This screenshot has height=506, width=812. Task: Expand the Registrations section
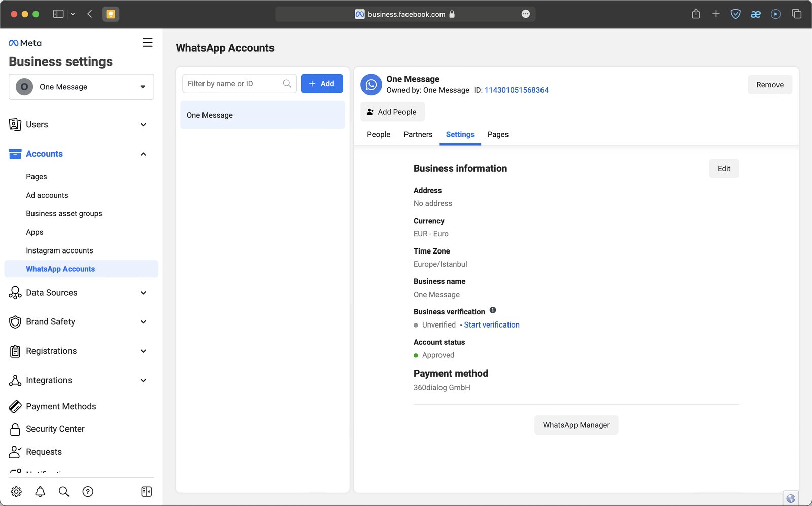click(81, 351)
